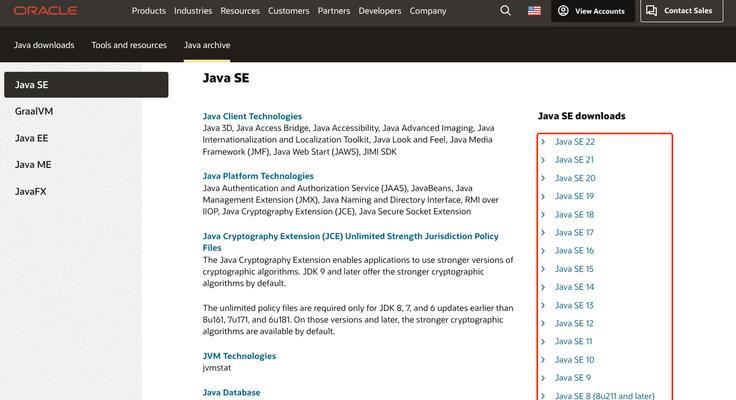The height and width of the screenshot is (400, 736).
Task: Click the chevron beside Java SE 15
Action: [x=543, y=269]
